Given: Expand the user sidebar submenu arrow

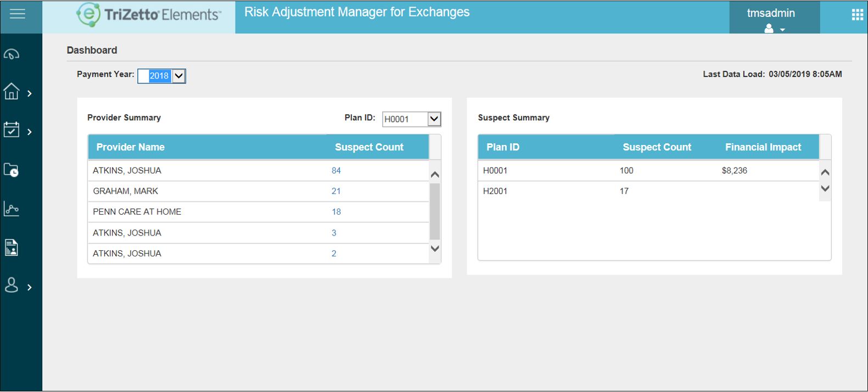Looking at the screenshot, I should pos(30,287).
